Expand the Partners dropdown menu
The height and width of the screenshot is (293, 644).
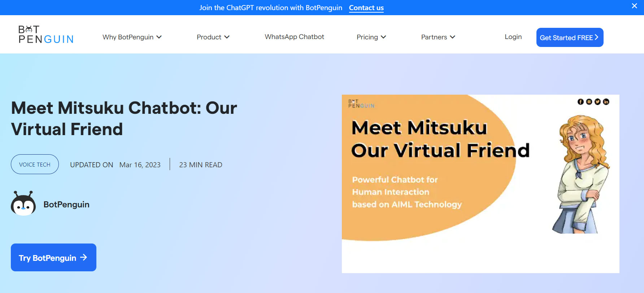pyautogui.click(x=438, y=37)
